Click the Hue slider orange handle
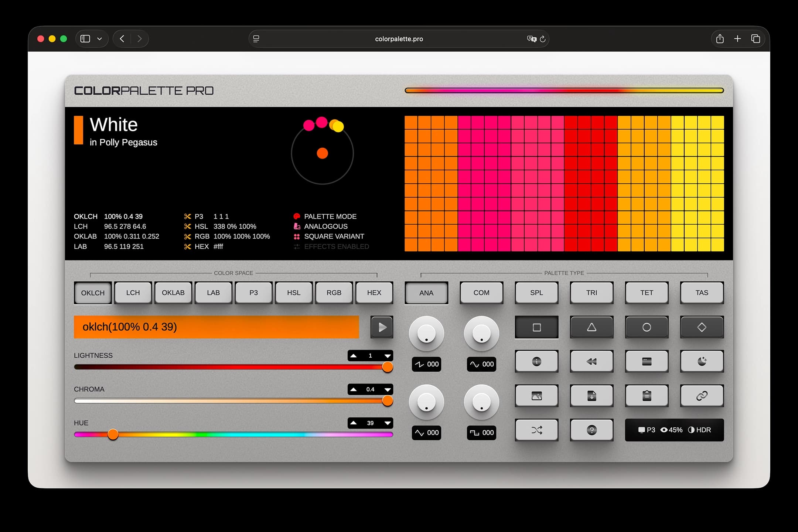798x532 pixels. pos(113,434)
